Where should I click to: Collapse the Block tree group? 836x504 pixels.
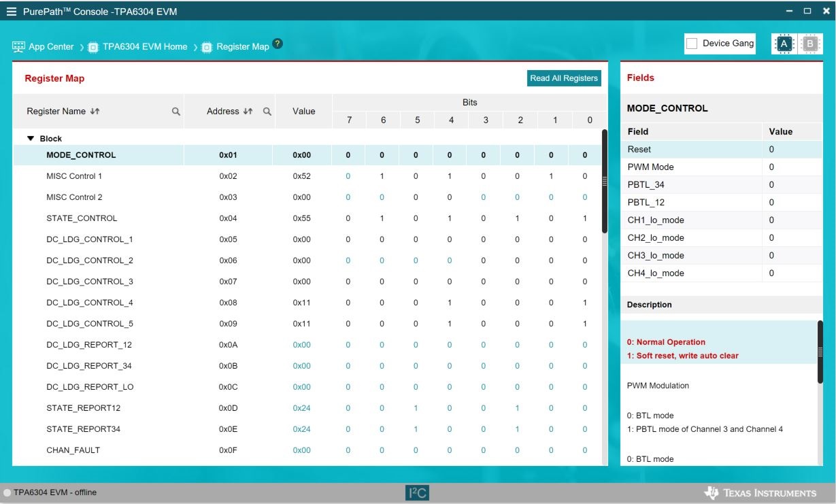pos(31,139)
